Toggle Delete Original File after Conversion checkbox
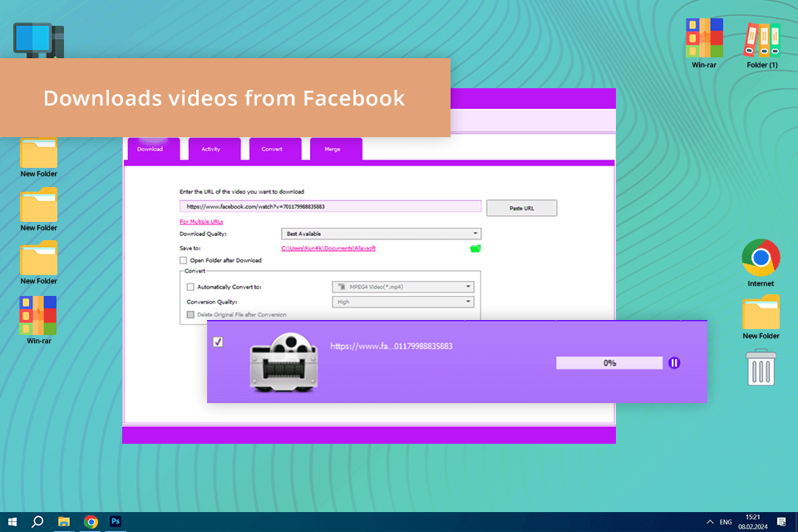The height and width of the screenshot is (532, 798). (x=190, y=314)
